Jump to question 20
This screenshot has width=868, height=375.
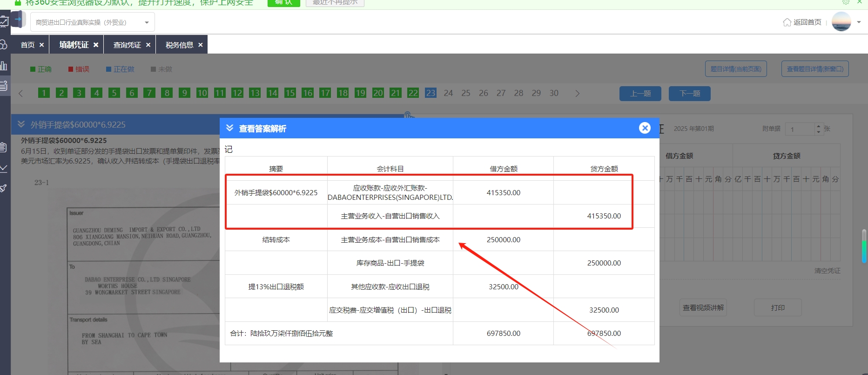click(x=378, y=93)
